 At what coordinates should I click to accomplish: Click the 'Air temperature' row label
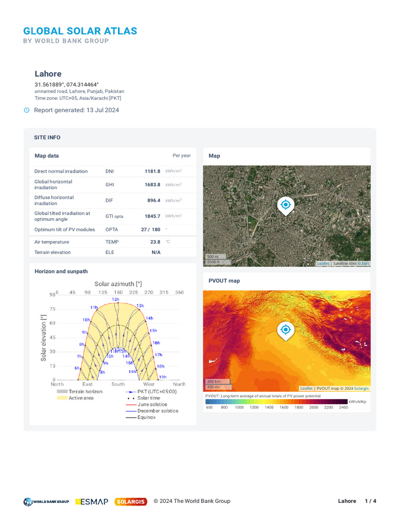tap(51, 242)
